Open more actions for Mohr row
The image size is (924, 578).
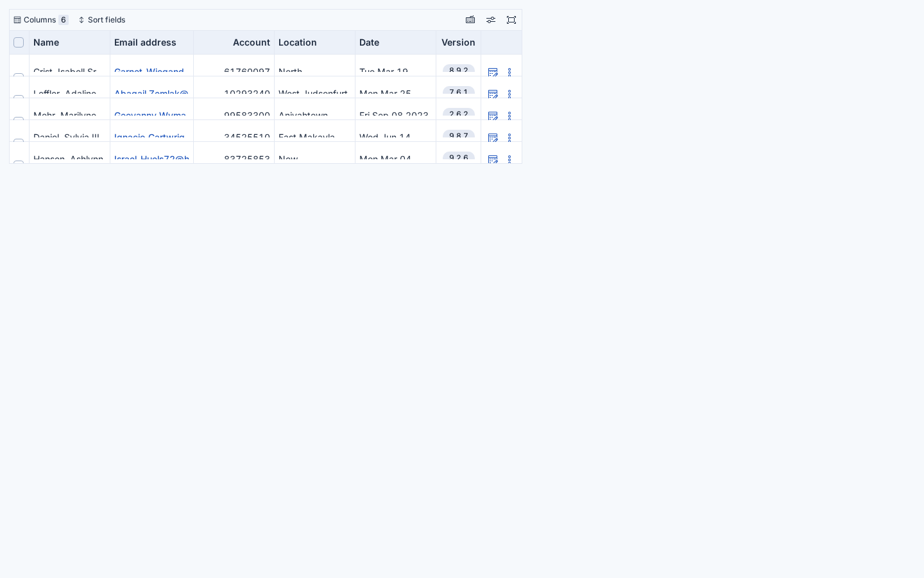pos(509,116)
